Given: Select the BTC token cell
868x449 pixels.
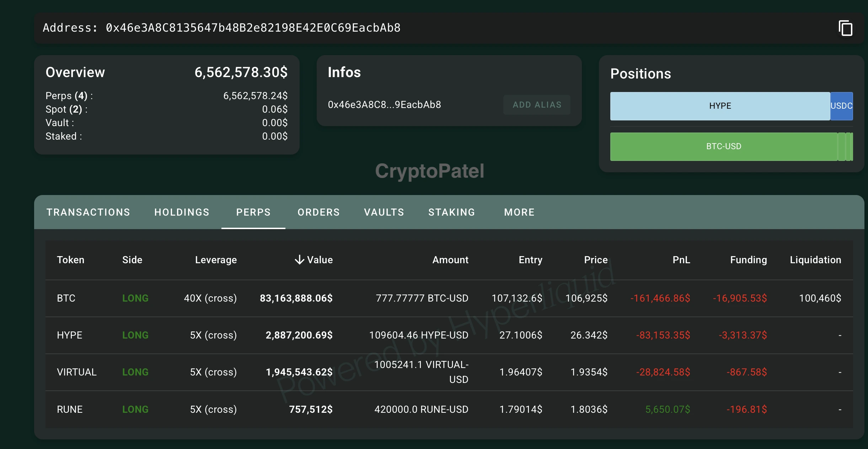Looking at the screenshot, I should [x=66, y=298].
